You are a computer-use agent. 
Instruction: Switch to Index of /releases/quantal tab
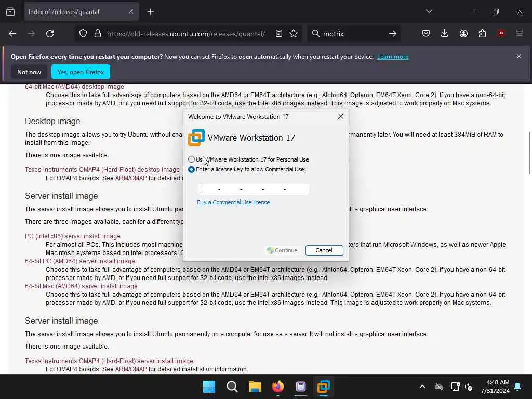[x=82, y=12]
